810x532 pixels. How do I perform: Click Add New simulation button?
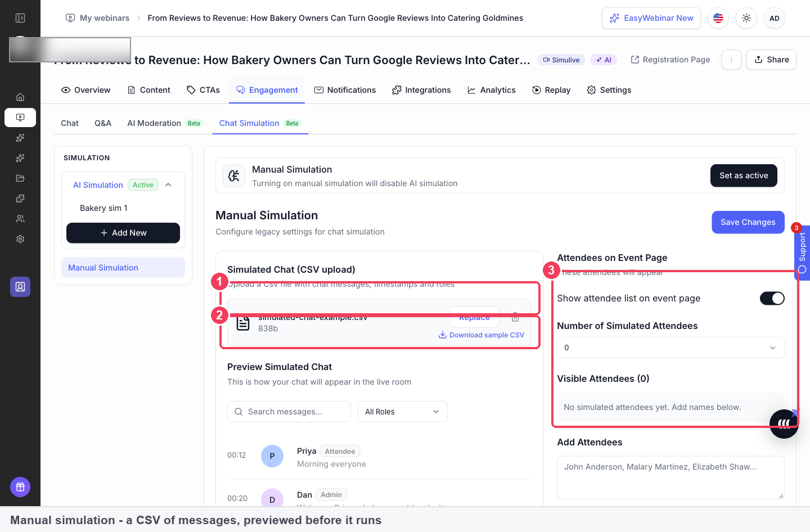click(x=123, y=233)
